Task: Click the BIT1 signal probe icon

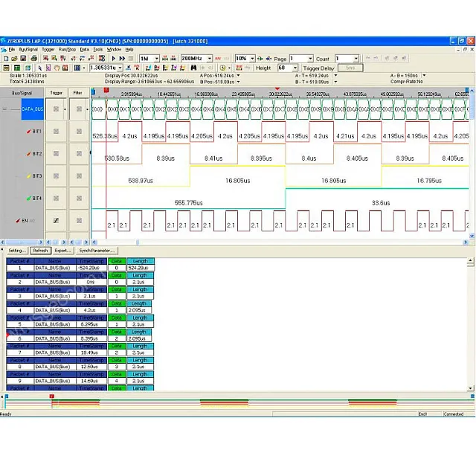Action: [x=27, y=132]
